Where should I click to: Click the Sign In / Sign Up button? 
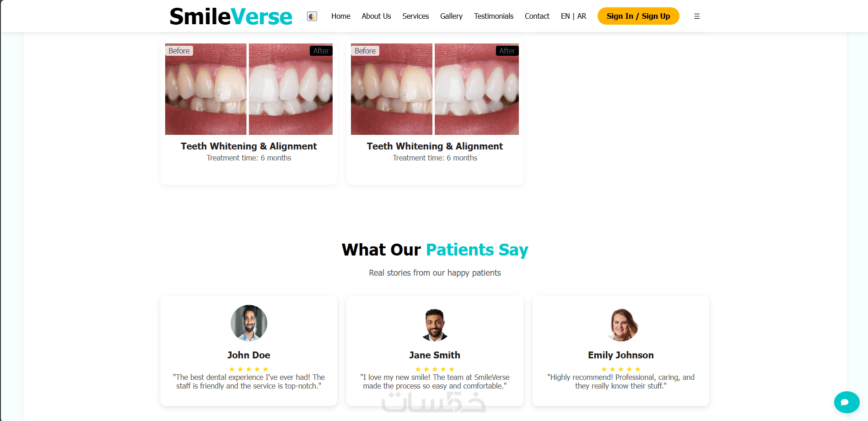pos(638,16)
